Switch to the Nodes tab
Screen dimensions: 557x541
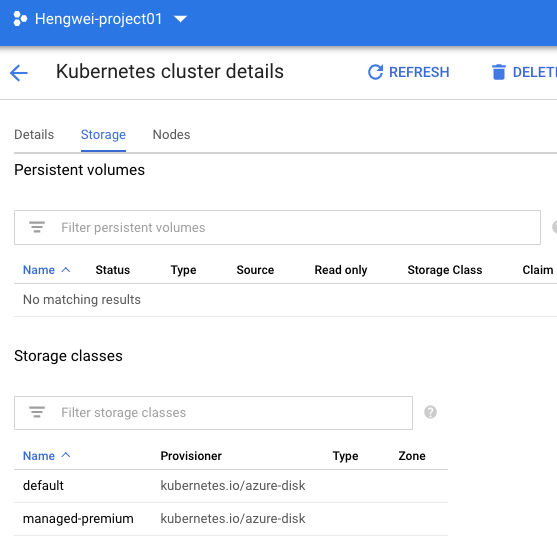(171, 135)
